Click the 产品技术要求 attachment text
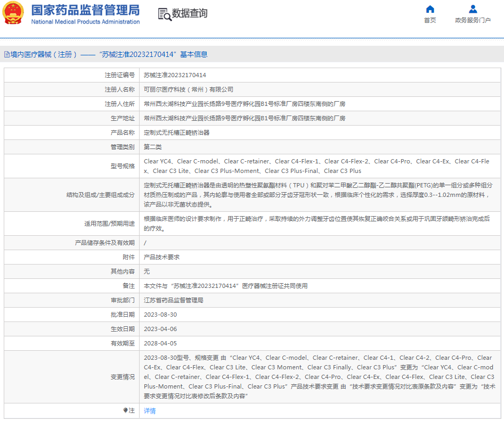This screenshot has width=504, height=421. pos(161,257)
